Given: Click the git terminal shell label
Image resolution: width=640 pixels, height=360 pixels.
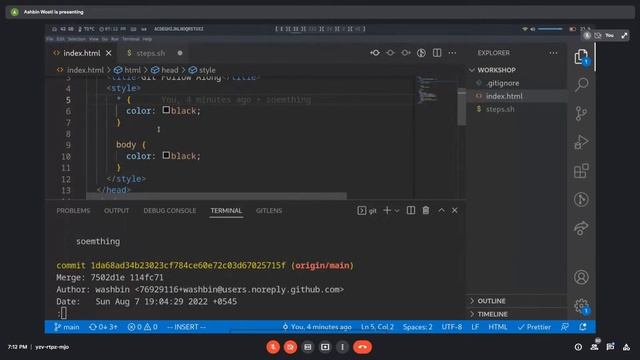Looking at the screenshot, I should pyautogui.click(x=367, y=211).
